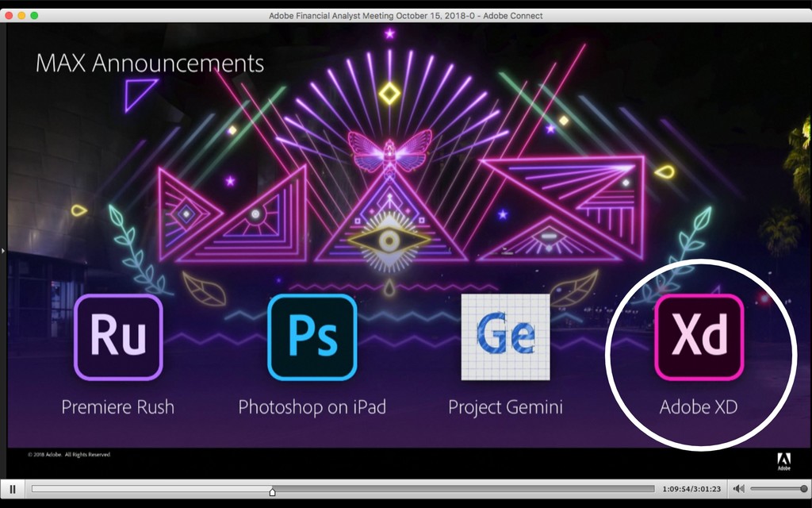
Task: Mute audio using the speaker icon
Action: point(739,488)
